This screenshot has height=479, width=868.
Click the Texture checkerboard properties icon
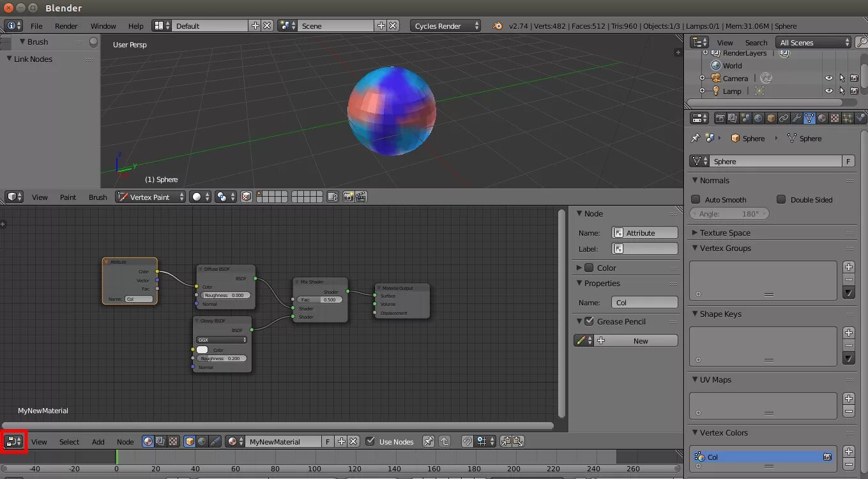835,118
